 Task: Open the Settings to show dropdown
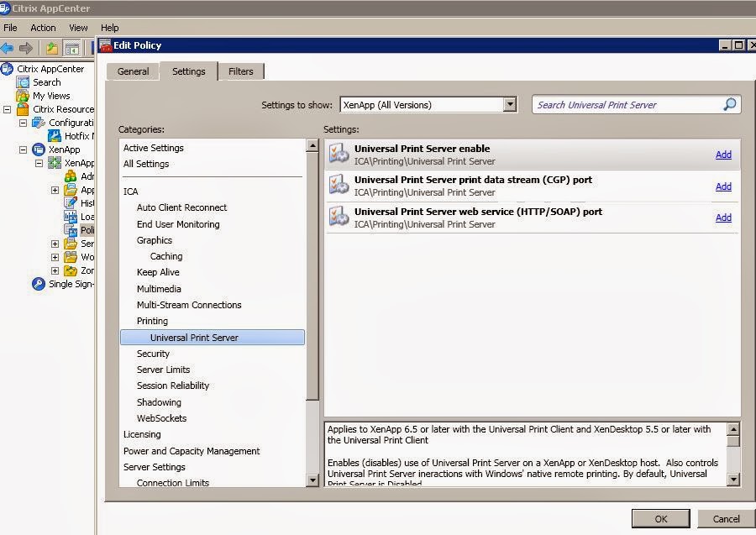click(x=510, y=105)
